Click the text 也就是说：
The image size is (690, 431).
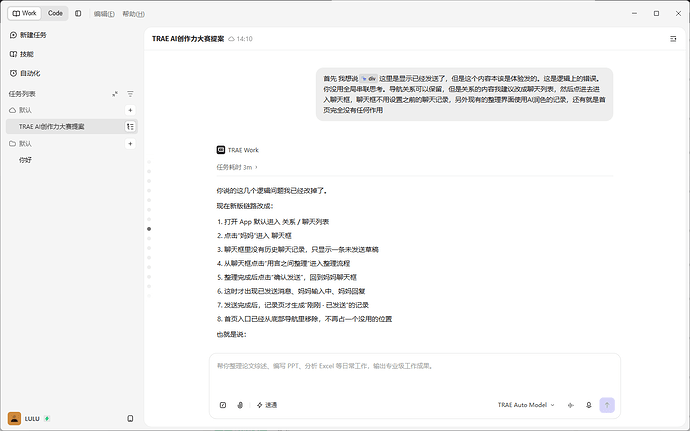(x=231, y=335)
